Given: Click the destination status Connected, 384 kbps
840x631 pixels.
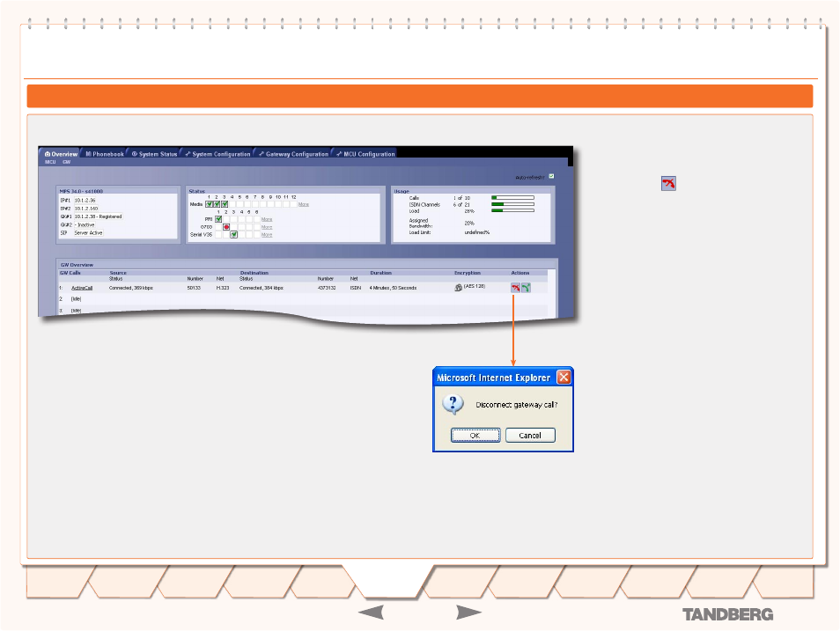Looking at the screenshot, I should tap(262, 288).
